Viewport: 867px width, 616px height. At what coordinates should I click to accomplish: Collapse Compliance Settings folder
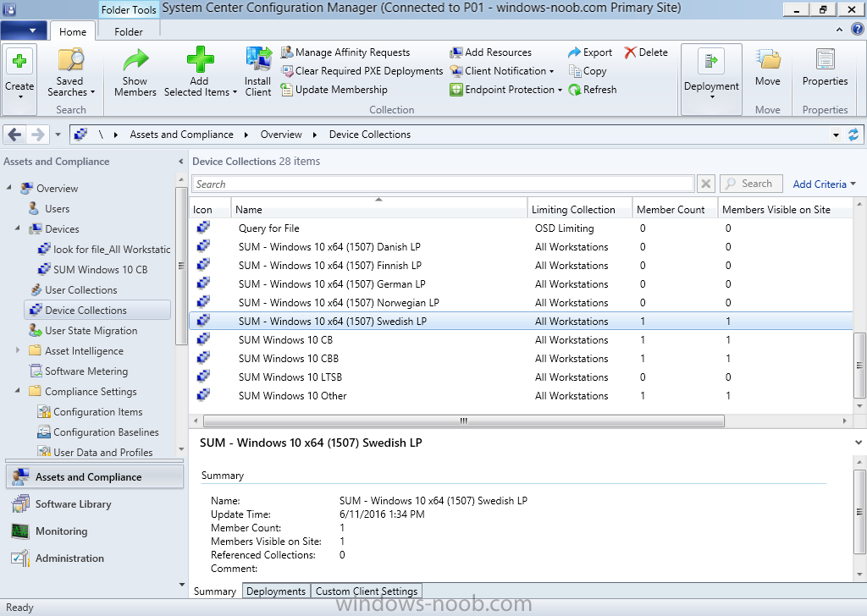(18, 391)
